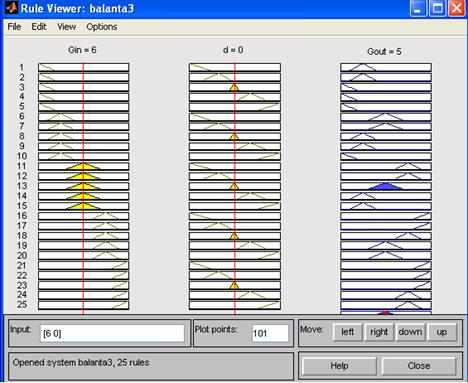Move the view up
This screenshot has height=383, width=468.
point(442,332)
